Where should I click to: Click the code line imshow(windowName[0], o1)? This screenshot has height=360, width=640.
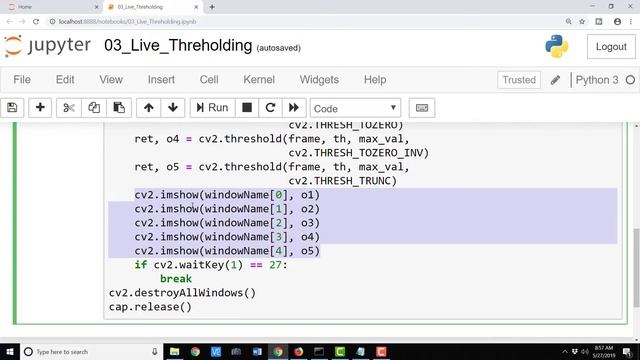point(227,195)
